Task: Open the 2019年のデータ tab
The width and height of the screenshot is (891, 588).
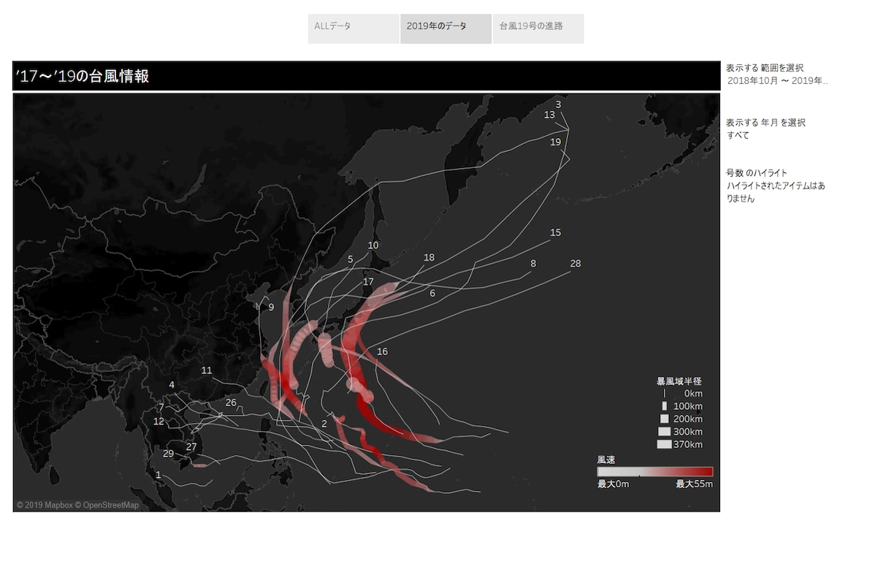Action: pos(445,28)
